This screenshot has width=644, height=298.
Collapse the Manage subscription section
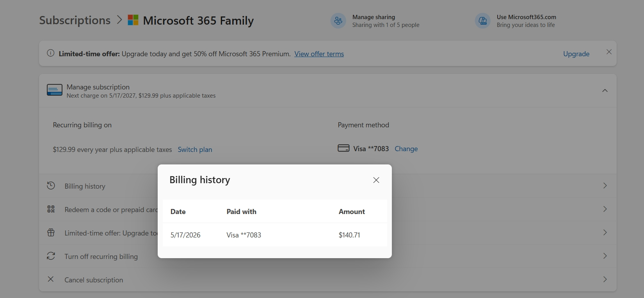point(605,91)
